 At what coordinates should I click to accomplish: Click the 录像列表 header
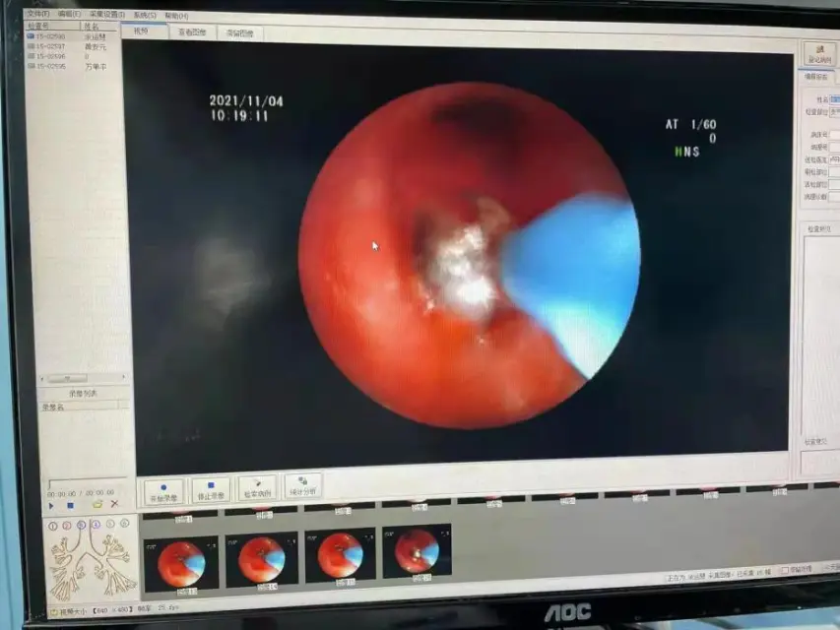point(83,393)
